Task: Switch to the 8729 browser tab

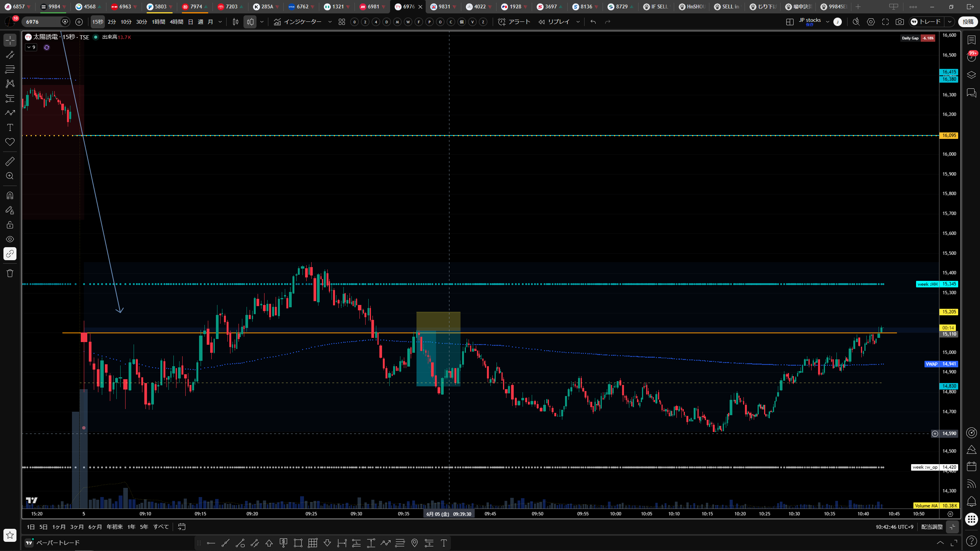Action: [x=621, y=7]
